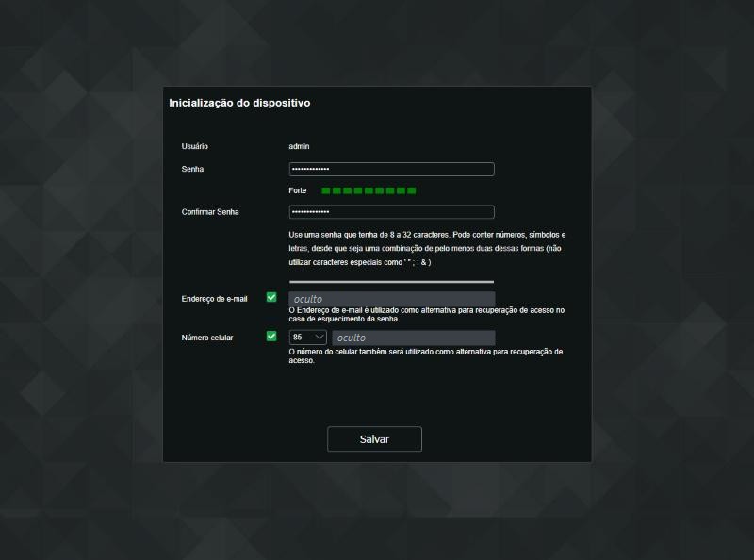This screenshot has width=754, height=560.
Task: Click the cell phone number input field
Action: (x=414, y=338)
